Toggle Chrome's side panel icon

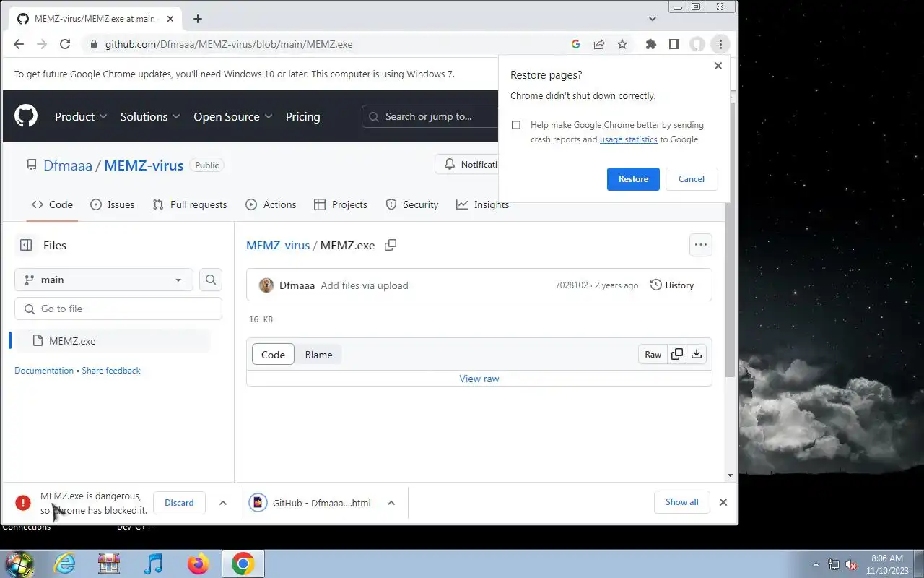[x=674, y=44]
